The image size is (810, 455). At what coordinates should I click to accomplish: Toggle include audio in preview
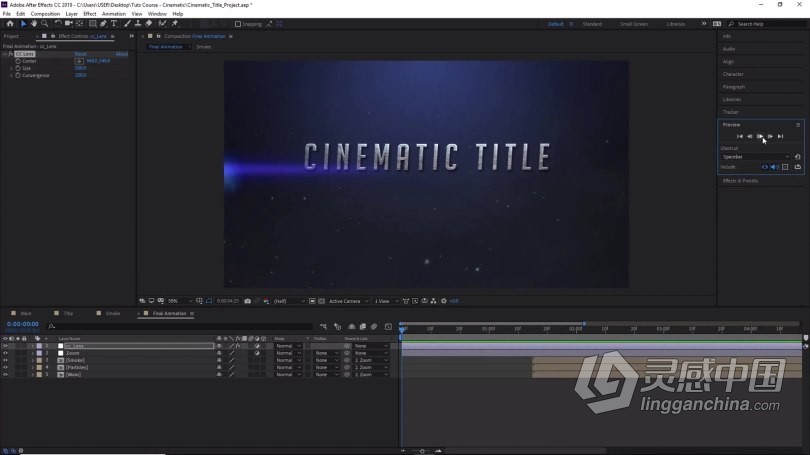click(x=775, y=167)
